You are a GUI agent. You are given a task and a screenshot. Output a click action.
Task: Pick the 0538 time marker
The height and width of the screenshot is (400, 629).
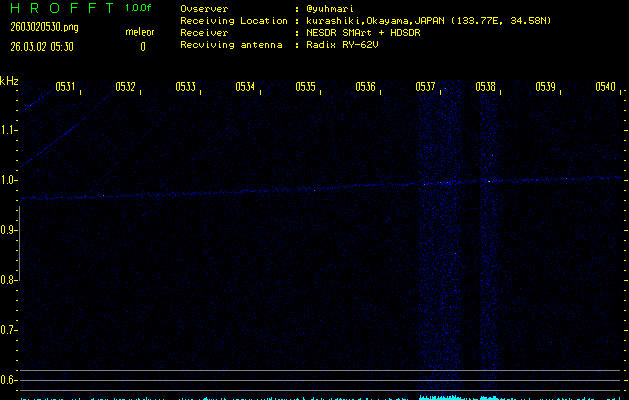pos(485,87)
